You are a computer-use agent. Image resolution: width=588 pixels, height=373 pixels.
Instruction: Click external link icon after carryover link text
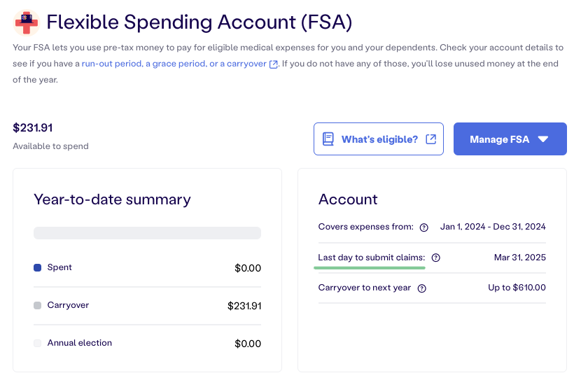pos(274,64)
